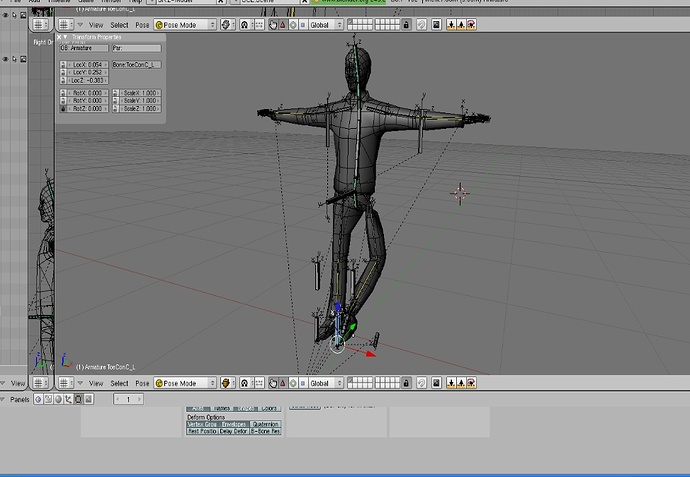The image size is (690, 477).
Task: Toggle Rest Position deform option
Action: pyautogui.click(x=202, y=431)
